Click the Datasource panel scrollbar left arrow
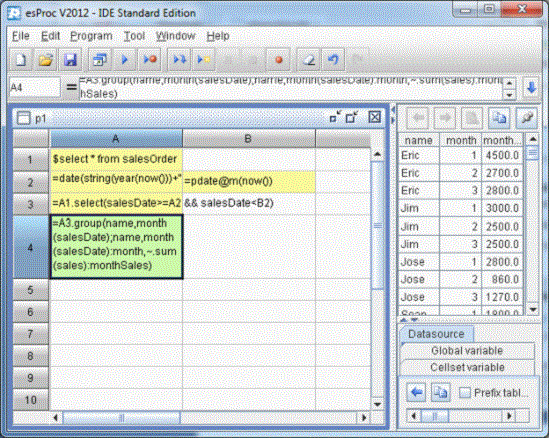Viewport: 550px width, 439px height. (x=414, y=416)
